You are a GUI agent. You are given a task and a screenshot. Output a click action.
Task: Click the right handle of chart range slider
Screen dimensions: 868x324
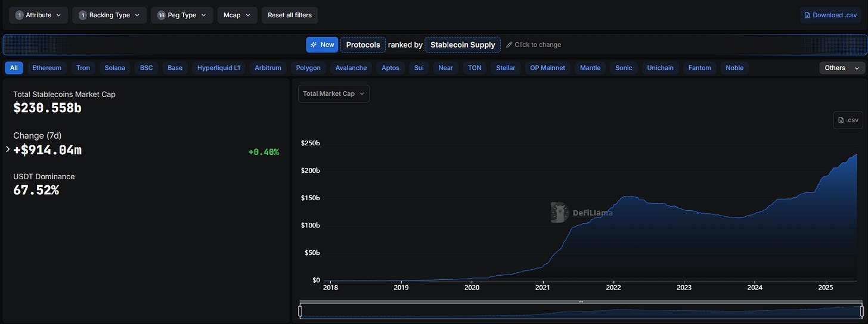click(x=861, y=311)
